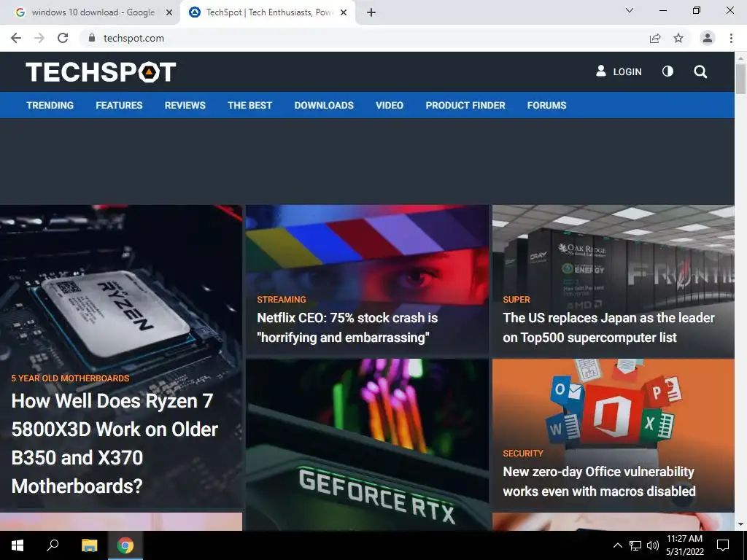This screenshot has height=560, width=747.
Task: Go back with browser back arrow
Action: (x=16, y=38)
